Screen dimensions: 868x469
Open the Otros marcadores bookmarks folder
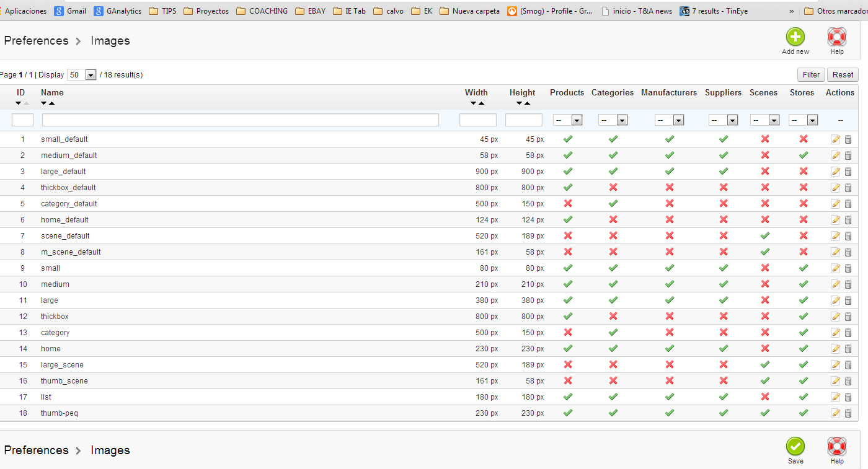(x=836, y=11)
